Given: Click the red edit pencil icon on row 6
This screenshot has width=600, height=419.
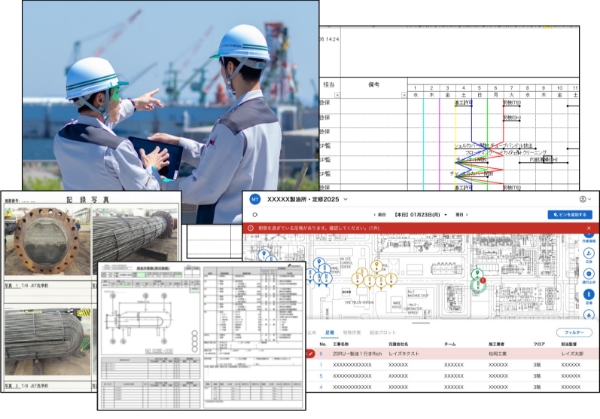Looking at the screenshot, I should pyautogui.click(x=310, y=354).
